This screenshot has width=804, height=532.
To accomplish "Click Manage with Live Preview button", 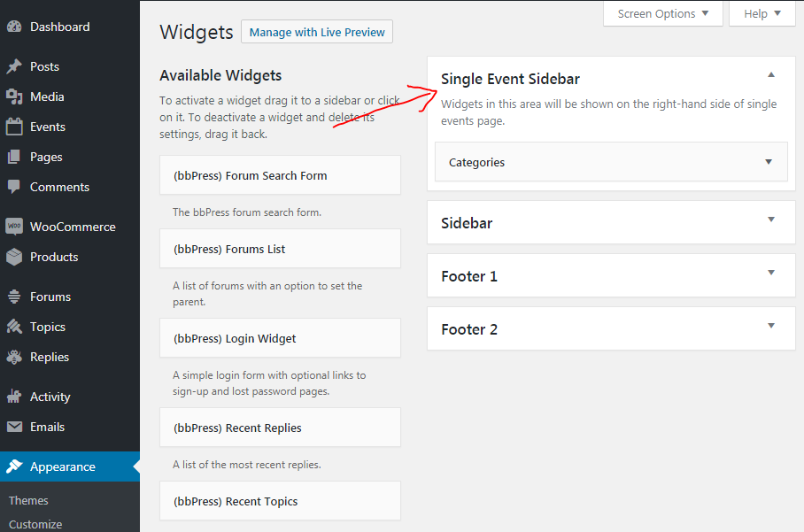I will (317, 32).
